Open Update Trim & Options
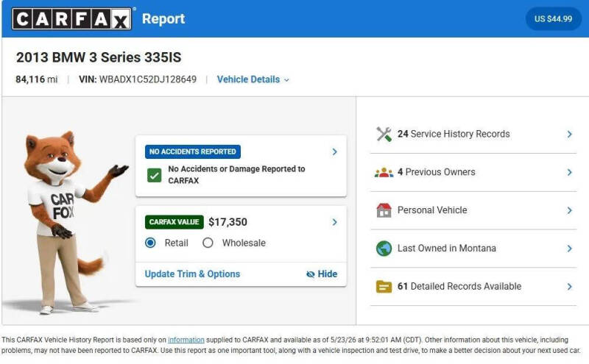 tap(192, 274)
